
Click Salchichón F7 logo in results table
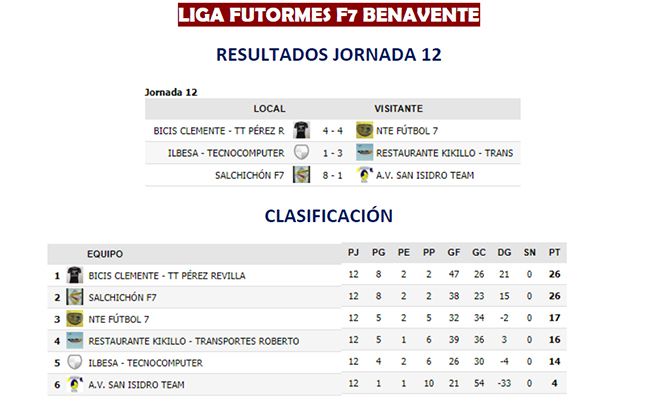pyautogui.click(x=301, y=175)
